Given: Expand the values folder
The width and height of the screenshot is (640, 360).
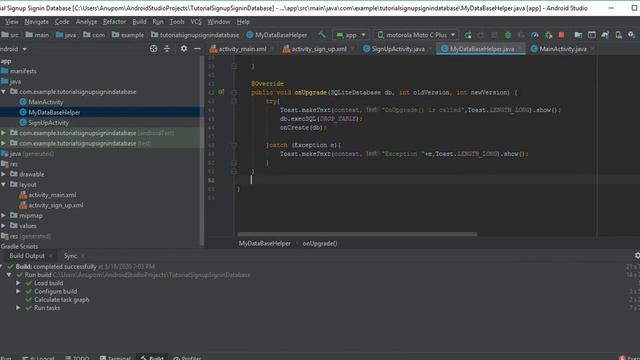Looking at the screenshot, I should click(x=4, y=226).
